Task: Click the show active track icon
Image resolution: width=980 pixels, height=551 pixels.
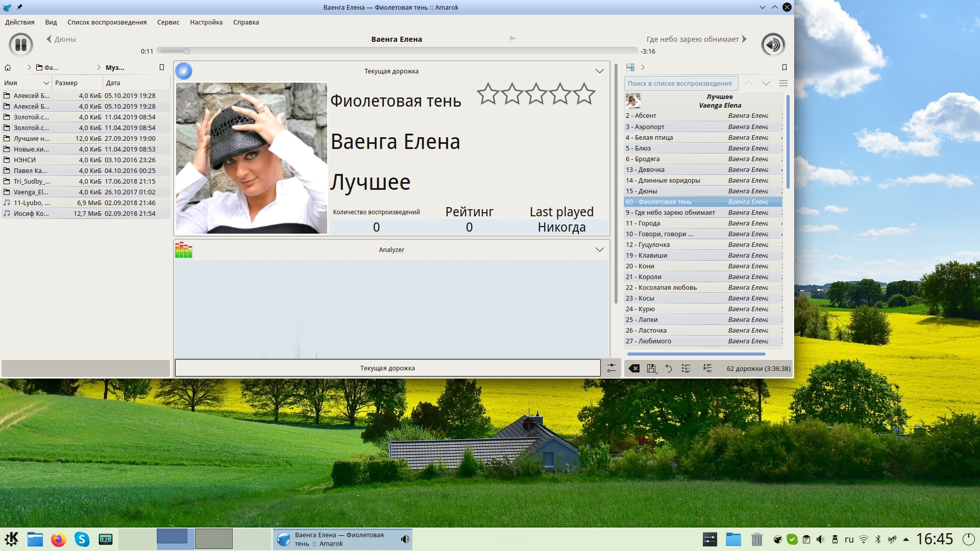Action: [x=686, y=368]
